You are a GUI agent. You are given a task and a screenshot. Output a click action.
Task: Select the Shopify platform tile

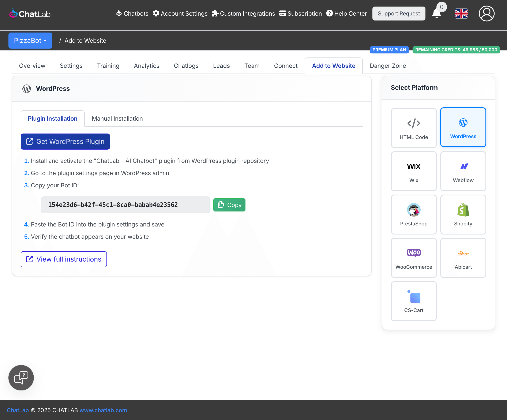(463, 214)
